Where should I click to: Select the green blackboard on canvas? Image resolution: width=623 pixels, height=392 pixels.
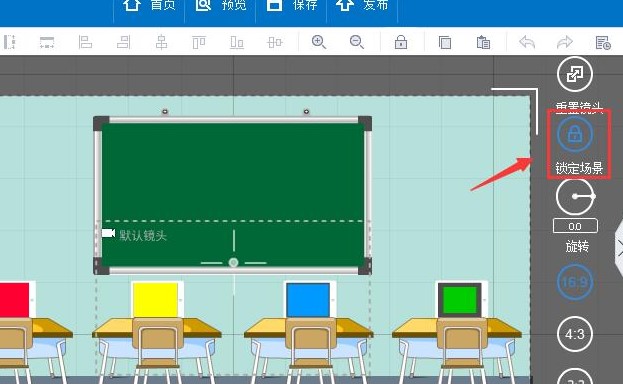(233, 195)
